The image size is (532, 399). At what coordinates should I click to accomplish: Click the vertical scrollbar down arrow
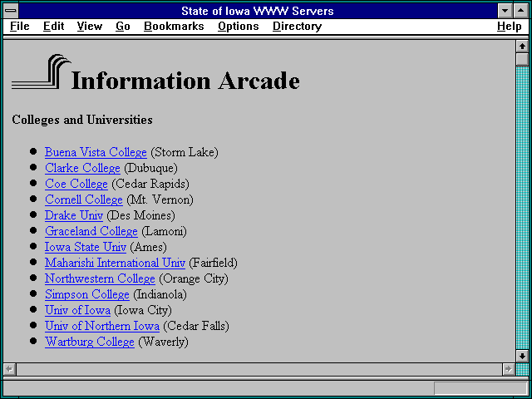(522, 356)
